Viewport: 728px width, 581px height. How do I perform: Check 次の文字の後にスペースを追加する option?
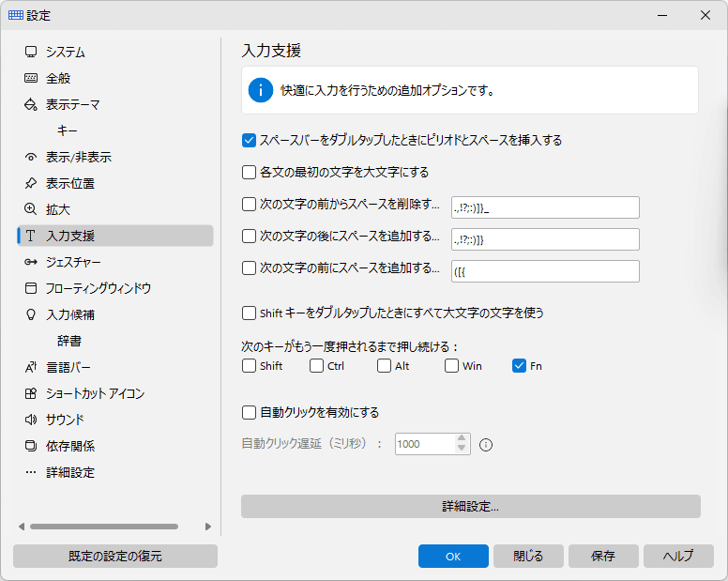point(249,237)
